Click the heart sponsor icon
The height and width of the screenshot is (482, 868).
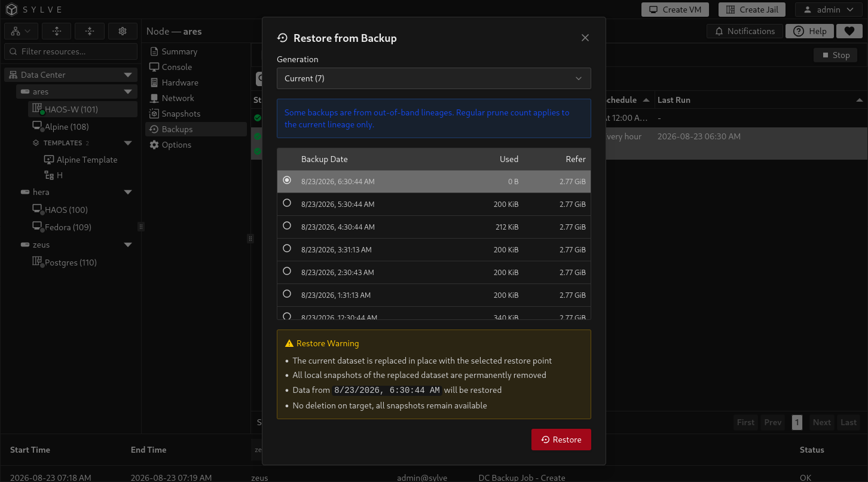(849, 31)
